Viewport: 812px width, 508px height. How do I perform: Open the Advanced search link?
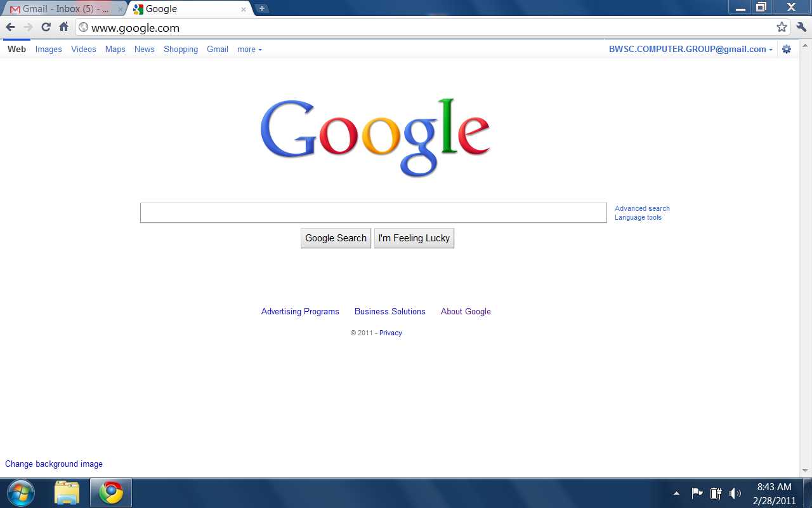(x=642, y=208)
